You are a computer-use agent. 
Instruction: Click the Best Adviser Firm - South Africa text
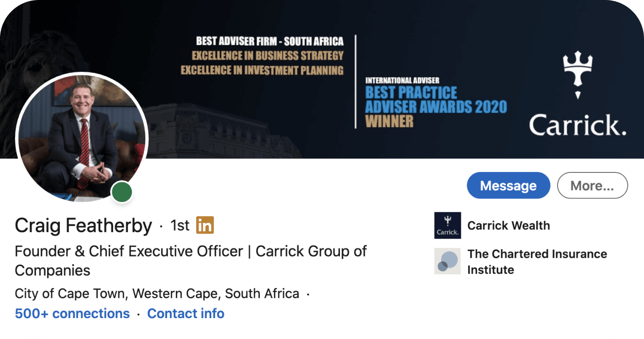coord(270,41)
